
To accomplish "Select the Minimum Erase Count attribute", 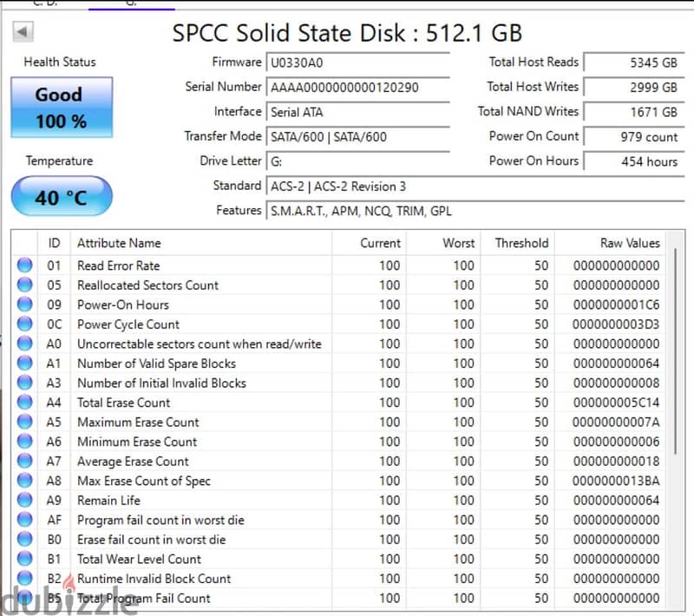I will tap(137, 442).
